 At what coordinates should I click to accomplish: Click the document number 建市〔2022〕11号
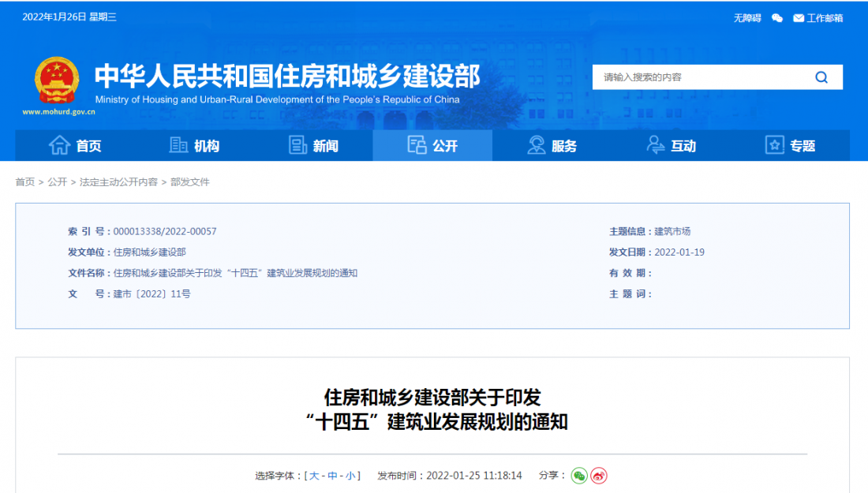click(x=152, y=293)
